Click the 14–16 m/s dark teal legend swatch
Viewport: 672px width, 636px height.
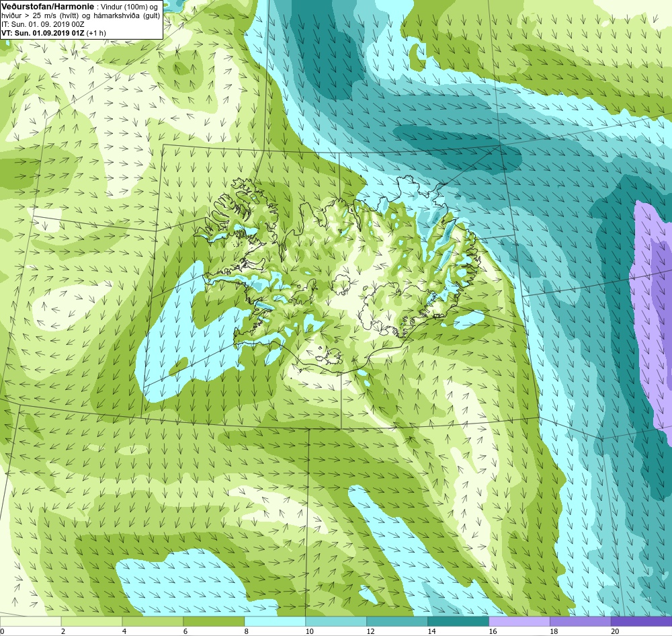tap(458, 621)
